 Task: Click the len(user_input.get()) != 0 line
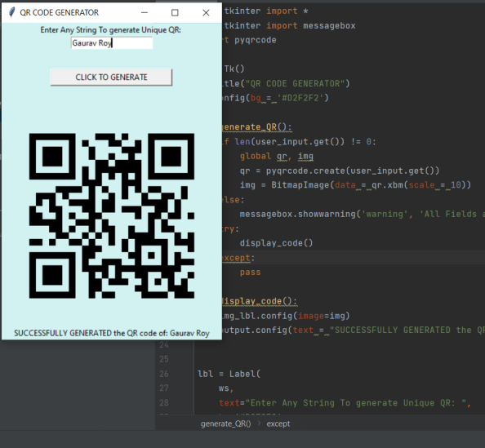pos(299,142)
